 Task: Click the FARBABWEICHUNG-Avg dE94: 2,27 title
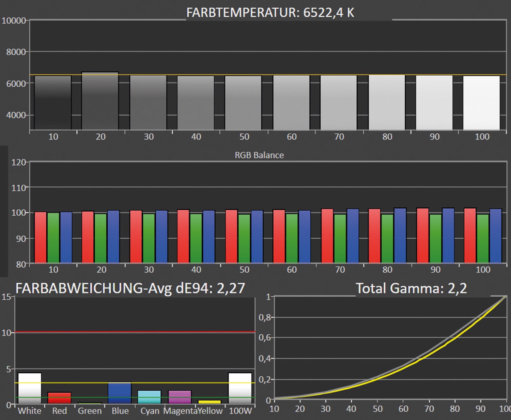click(x=130, y=288)
